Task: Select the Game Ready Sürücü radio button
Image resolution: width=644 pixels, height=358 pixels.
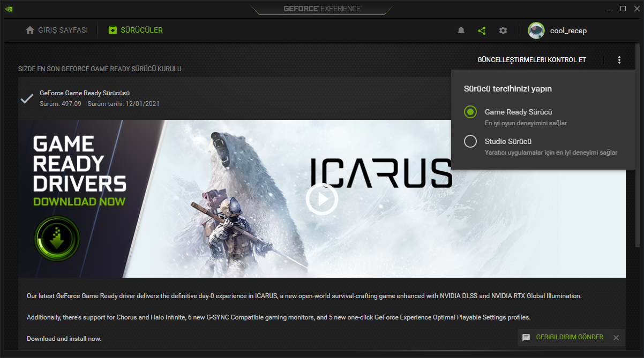Action: (x=470, y=112)
